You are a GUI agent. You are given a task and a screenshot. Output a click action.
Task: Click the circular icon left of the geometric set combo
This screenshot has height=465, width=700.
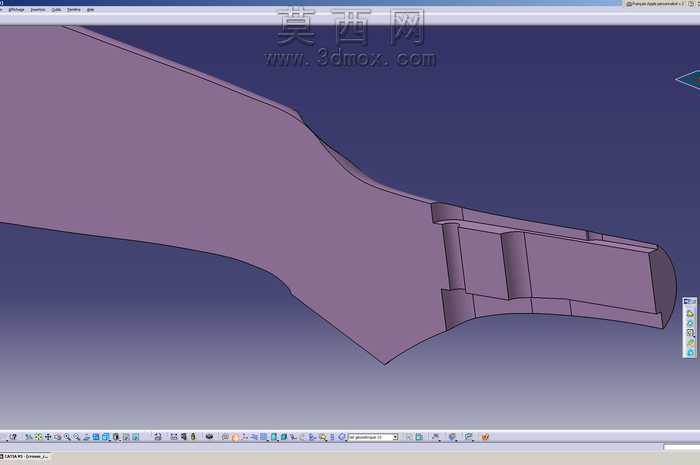[x=342, y=437]
